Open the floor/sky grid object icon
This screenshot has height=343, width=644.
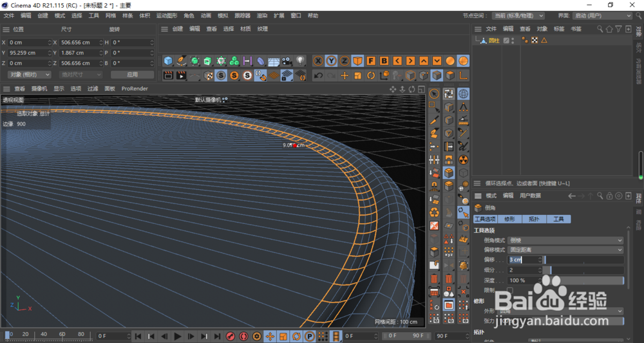pos(274,61)
